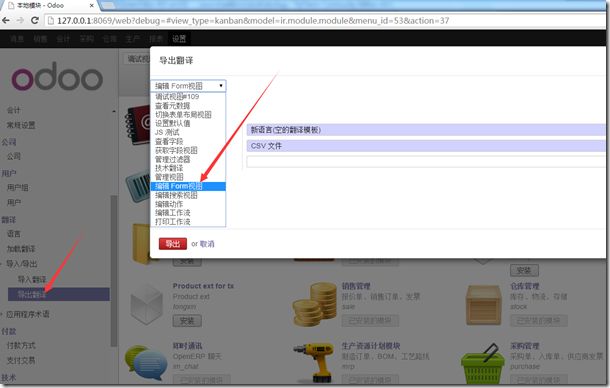The width and height of the screenshot is (610, 388).
Task: Open 支付交易 in the sidebar
Action: [x=21, y=360]
